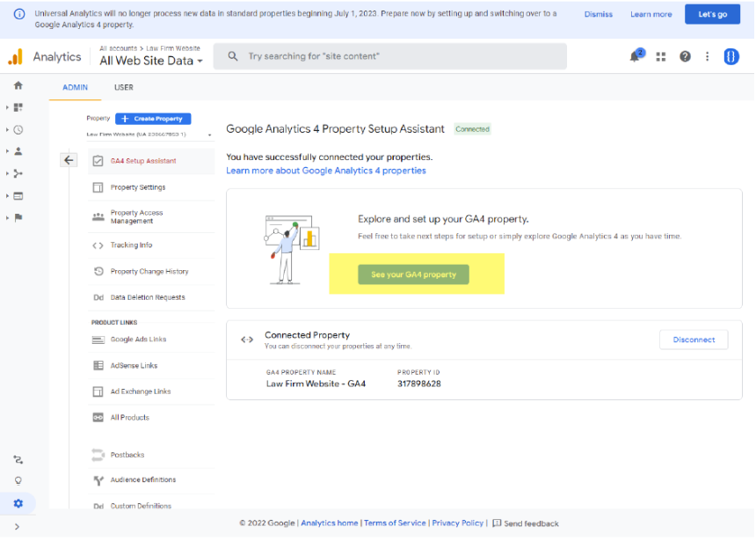Screen dimensions: 756x541
Task: Open the Google apps grid icon
Action: point(660,56)
